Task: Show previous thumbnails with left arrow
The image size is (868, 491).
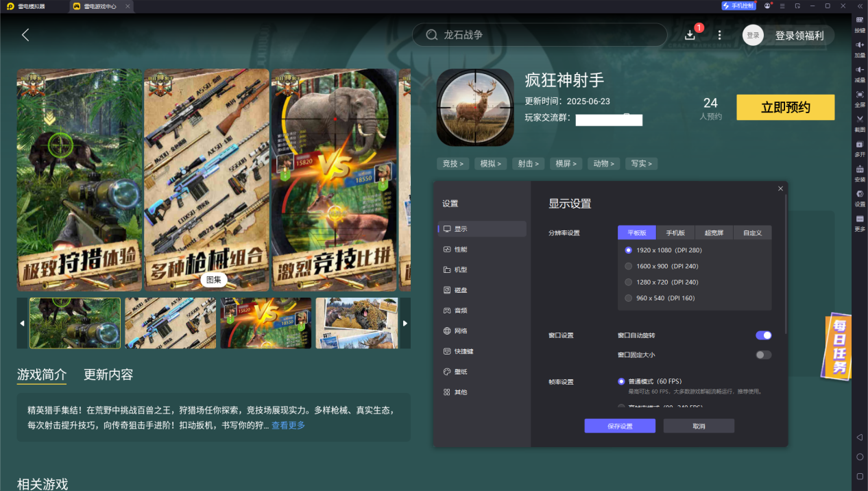Action: tap(22, 323)
